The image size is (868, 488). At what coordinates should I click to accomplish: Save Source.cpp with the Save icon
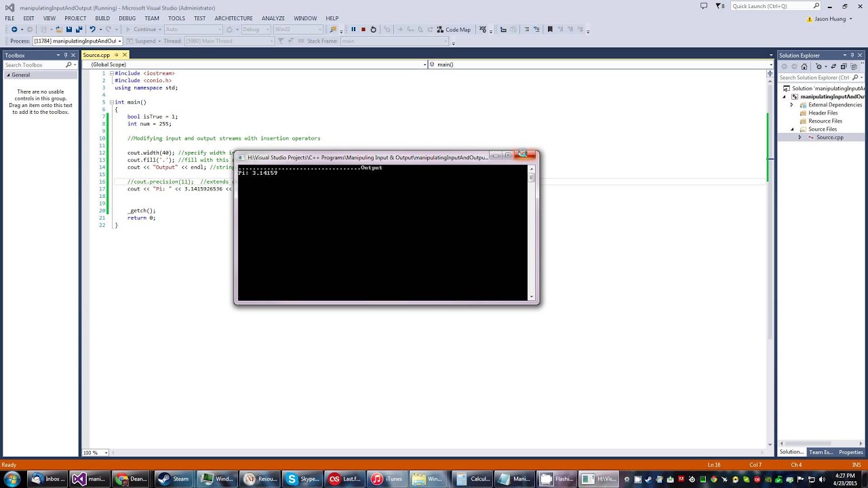(x=69, y=29)
